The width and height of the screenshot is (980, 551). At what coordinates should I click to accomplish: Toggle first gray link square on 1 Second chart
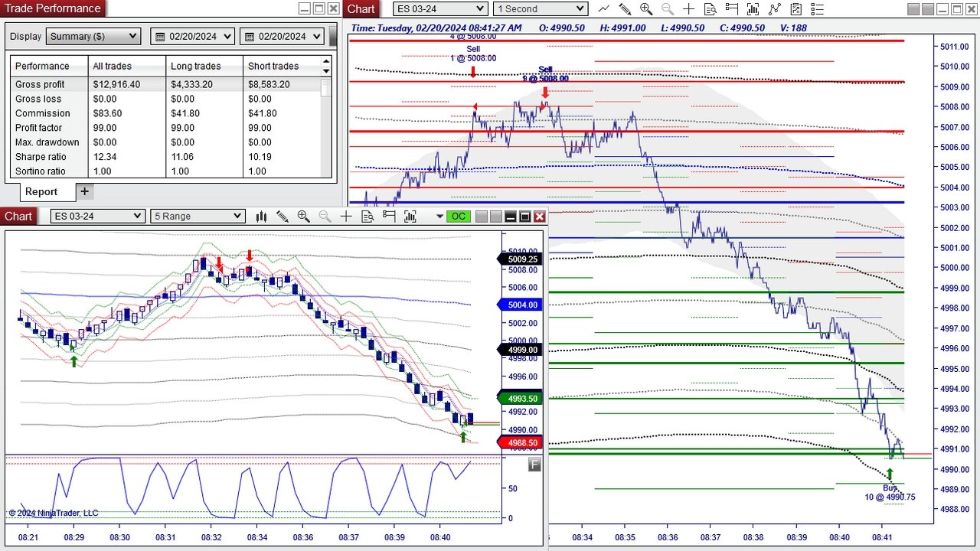914,9
